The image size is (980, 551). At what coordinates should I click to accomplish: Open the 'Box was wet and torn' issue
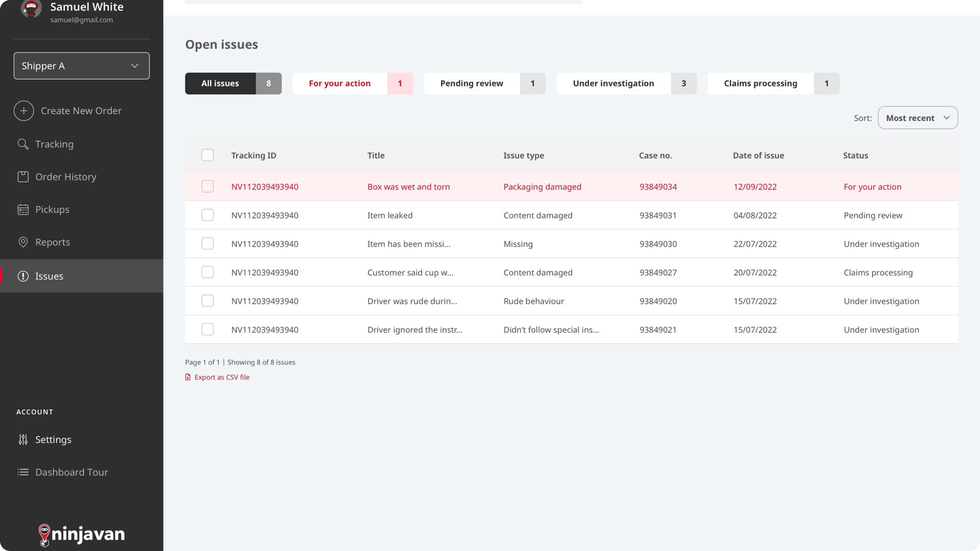pos(408,187)
